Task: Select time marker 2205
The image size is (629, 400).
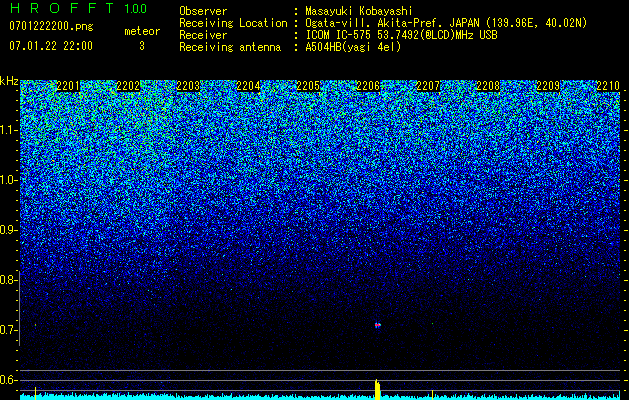Action: (x=308, y=86)
